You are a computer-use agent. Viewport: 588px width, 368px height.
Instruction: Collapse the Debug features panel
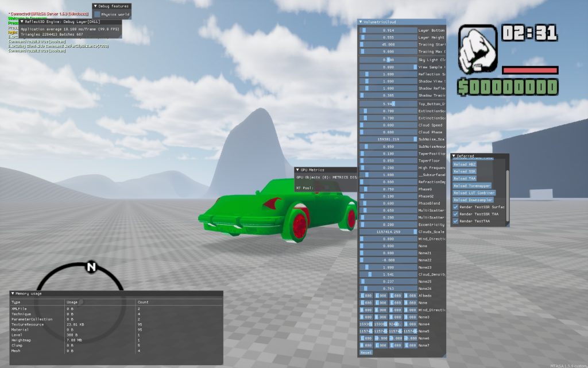pos(95,6)
